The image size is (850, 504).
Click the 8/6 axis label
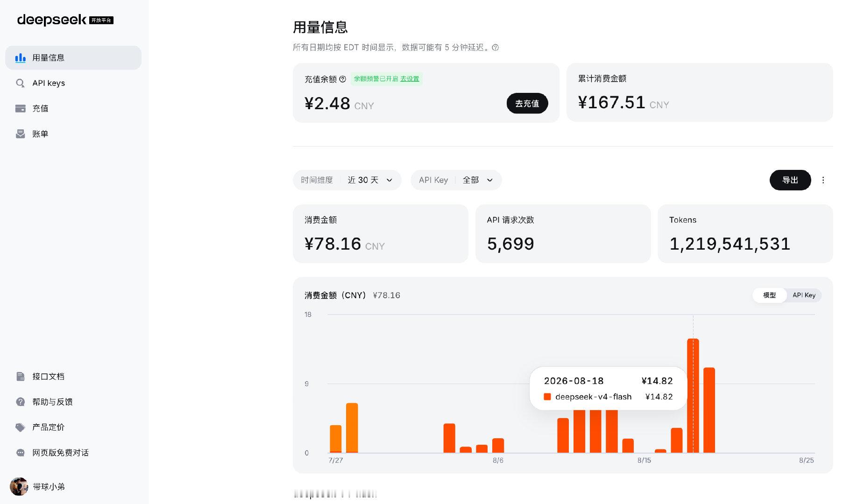tap(498, 460)
